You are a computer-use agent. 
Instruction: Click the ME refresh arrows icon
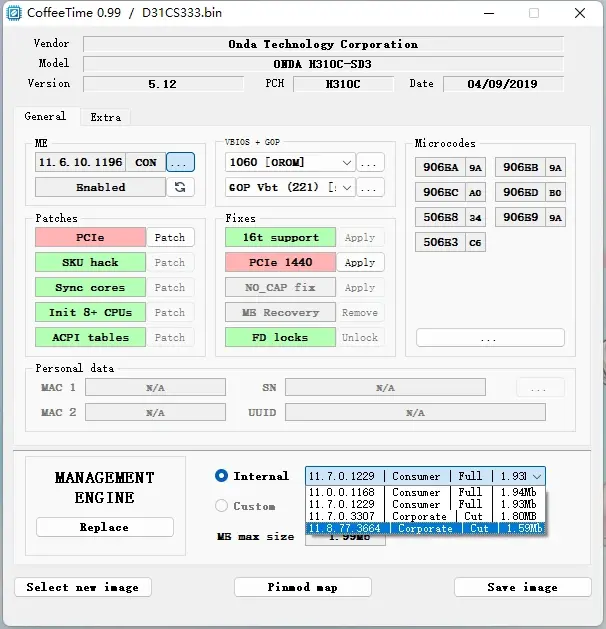[x=180, y=187]
